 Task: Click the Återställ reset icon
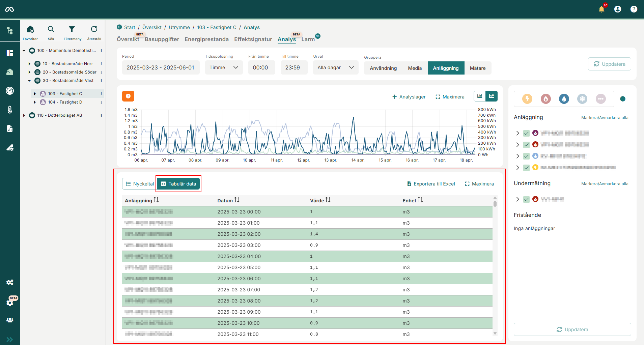(x=94, y=33)
